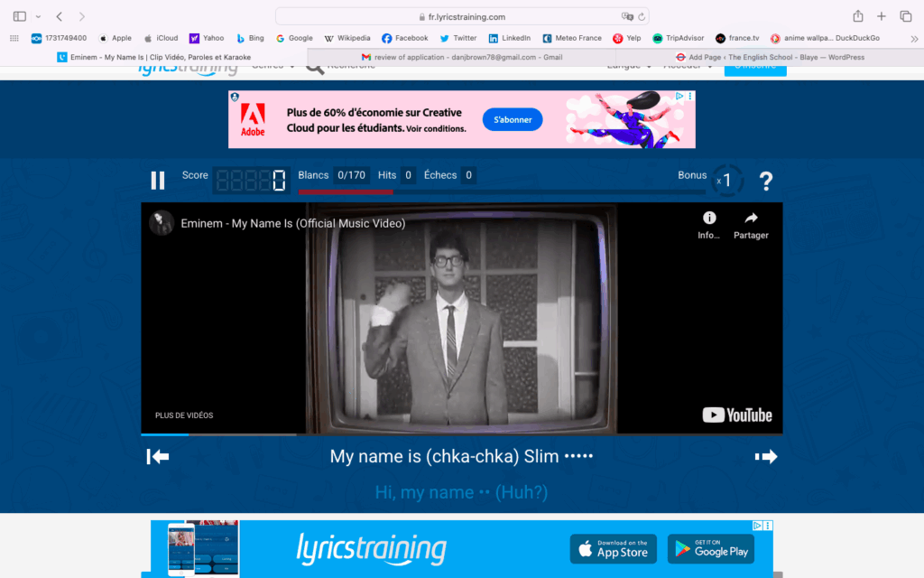This screenshot has width=924, height=578.
Task: Open YouTube video Info button
Action: pos(709,225)
